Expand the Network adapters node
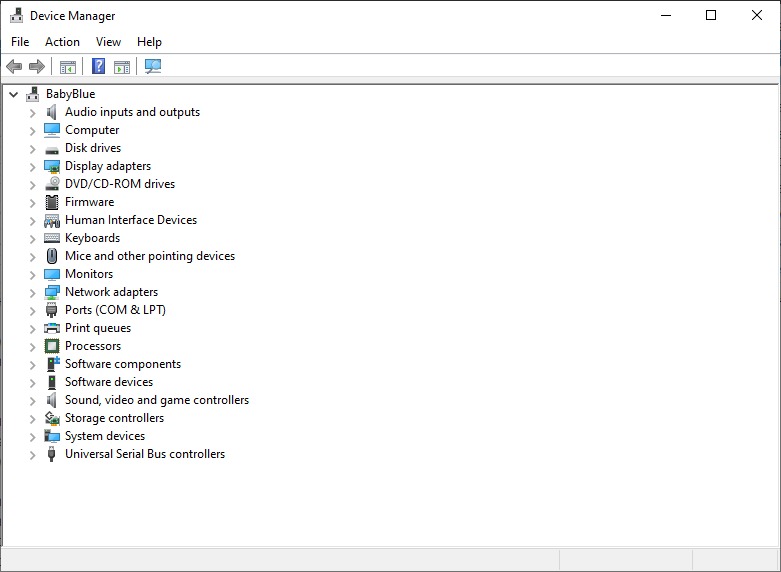781x572 pixels. [32, 292]
